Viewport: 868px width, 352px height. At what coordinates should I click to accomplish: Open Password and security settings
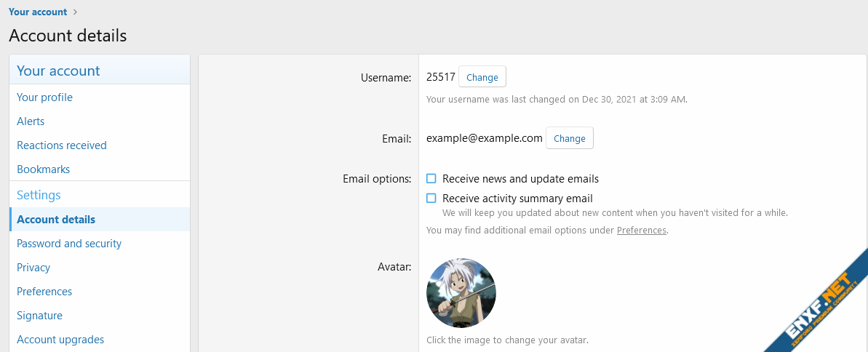click(x=69, y=244)
